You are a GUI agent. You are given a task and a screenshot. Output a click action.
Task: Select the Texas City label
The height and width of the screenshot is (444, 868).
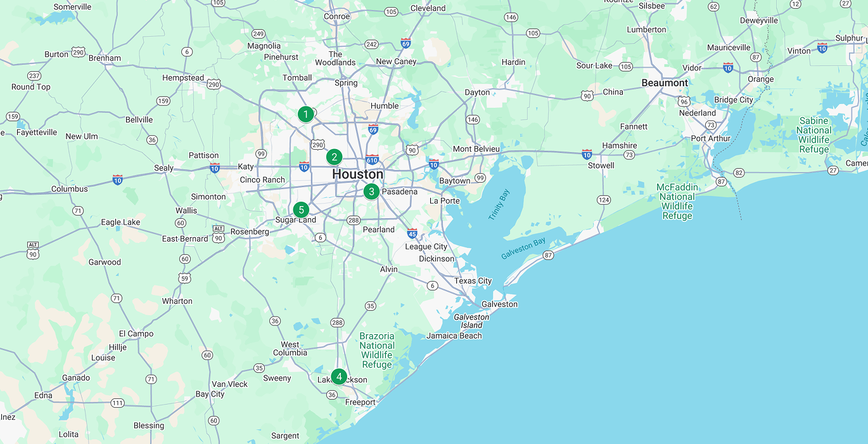coord(473,281)
